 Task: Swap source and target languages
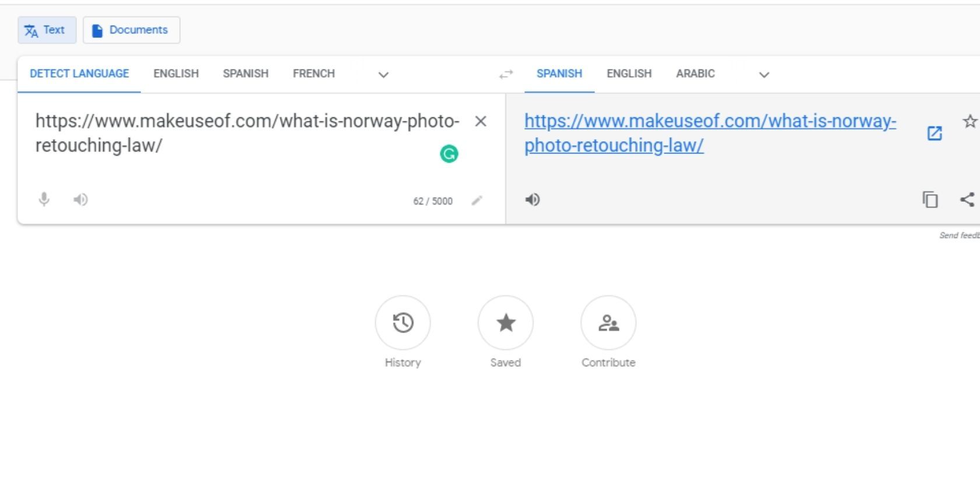(x=506, y=74)
